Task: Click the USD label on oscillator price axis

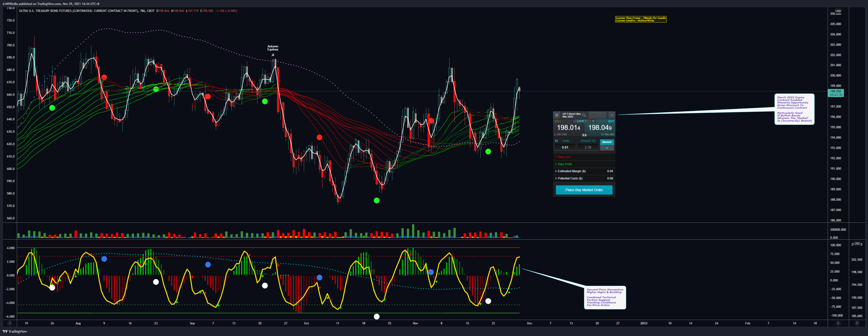Action: 857,244
